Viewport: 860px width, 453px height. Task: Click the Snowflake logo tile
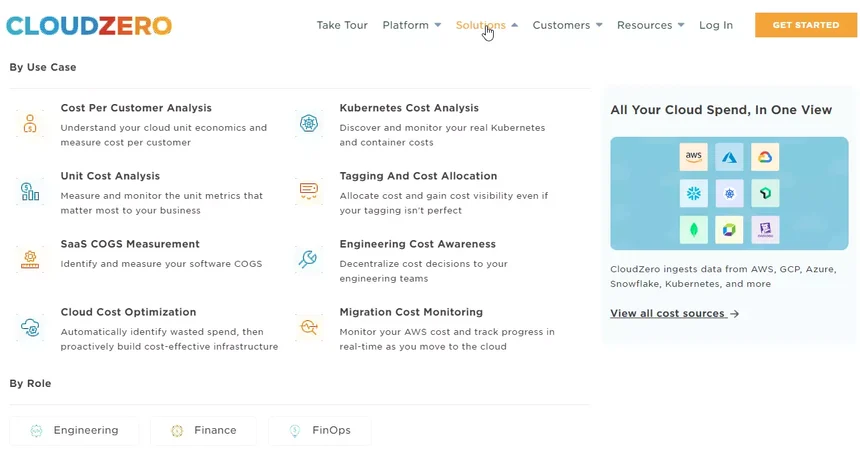click(x=693, y=193)
